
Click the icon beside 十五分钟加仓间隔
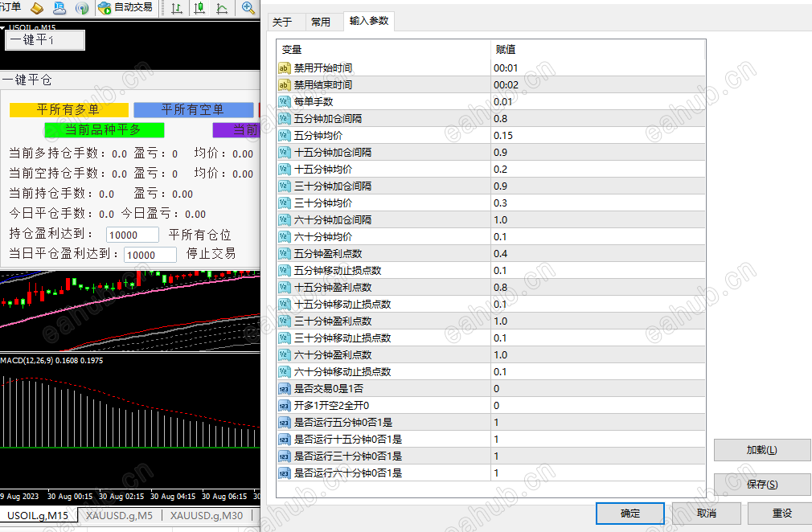pyautogui.click(x=284, y=153)
